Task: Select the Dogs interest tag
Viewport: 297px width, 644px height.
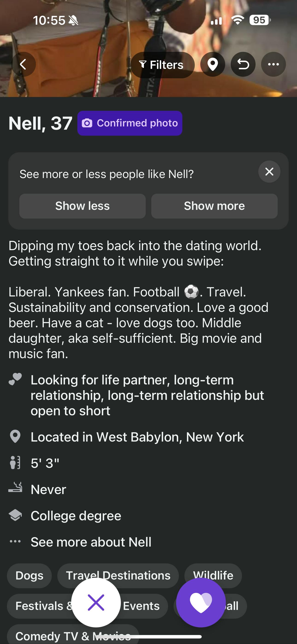Action: [29, 576]
